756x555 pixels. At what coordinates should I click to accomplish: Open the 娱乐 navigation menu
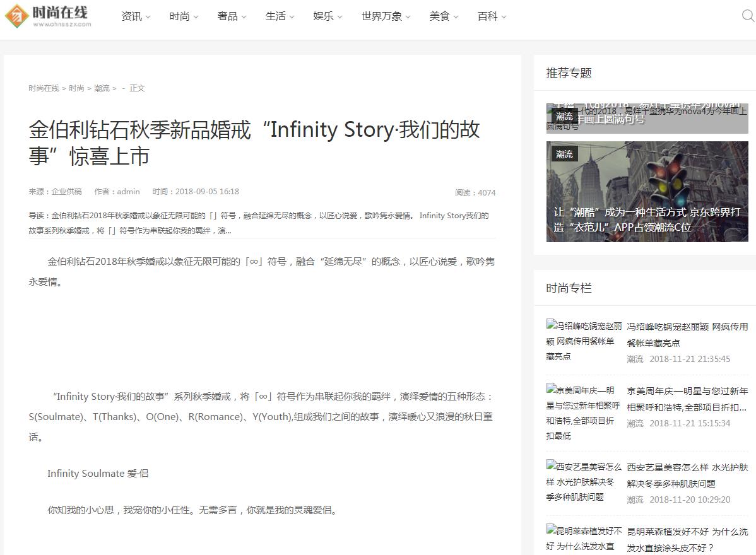click(x=328, y=16)
